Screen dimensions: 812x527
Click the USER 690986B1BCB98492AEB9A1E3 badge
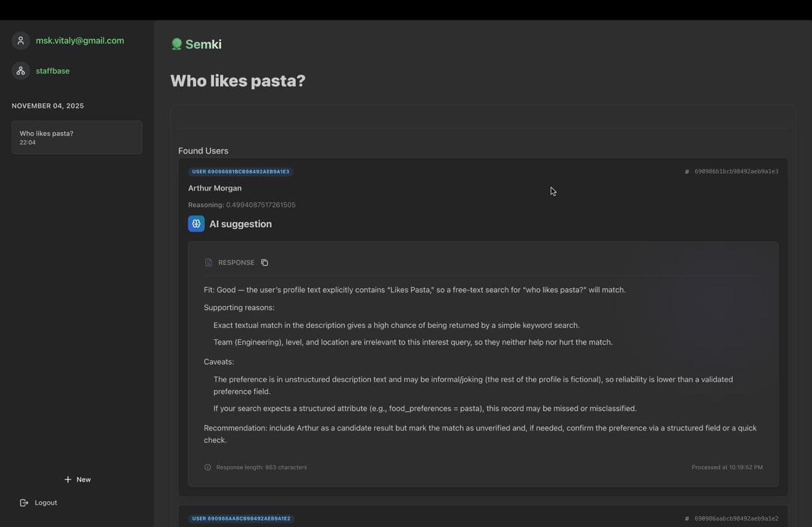coord(240,171)
